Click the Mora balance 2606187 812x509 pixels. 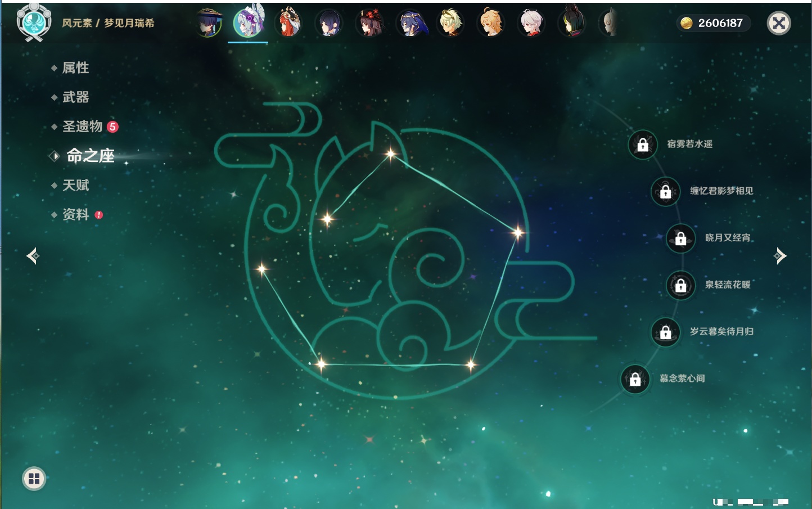pyautogui.click(x=720, y=23)
